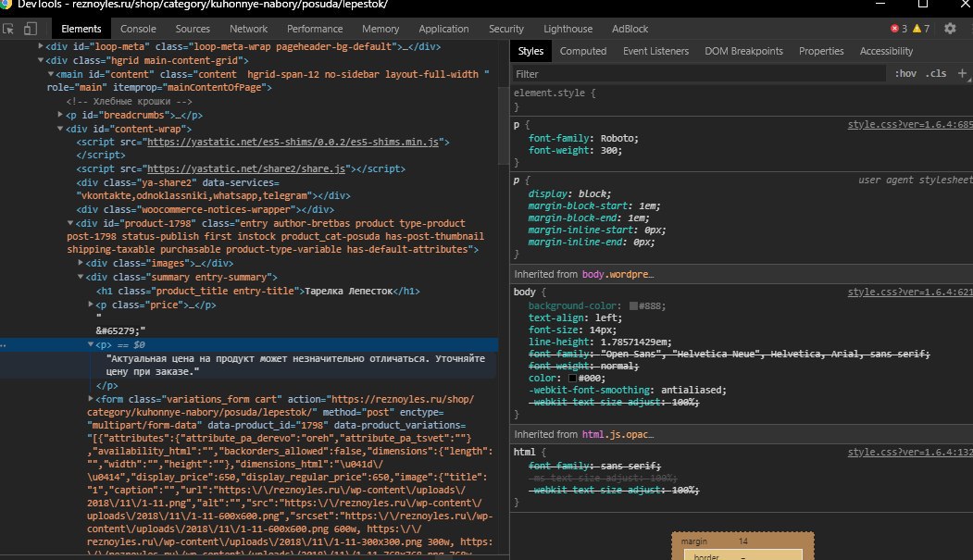
Task: Click the red error count icon
Action: tap(894, 29)
